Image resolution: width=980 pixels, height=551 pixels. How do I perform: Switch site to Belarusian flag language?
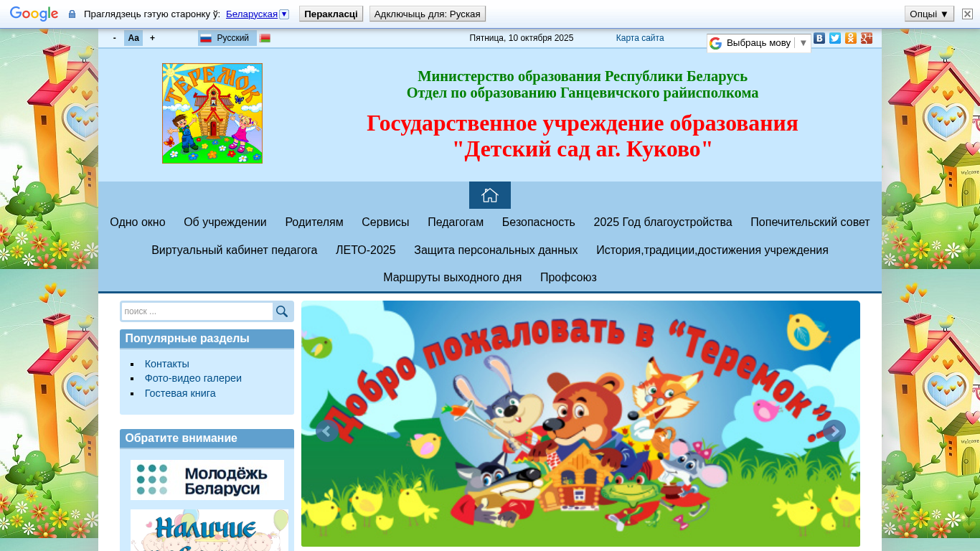tap(265, 38)
